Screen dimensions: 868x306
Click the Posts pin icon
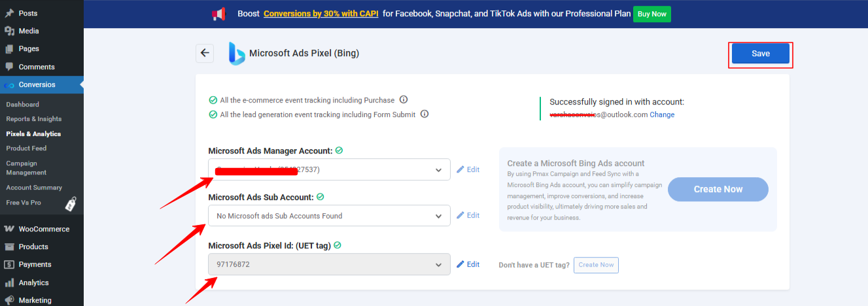tap(9, 13)
